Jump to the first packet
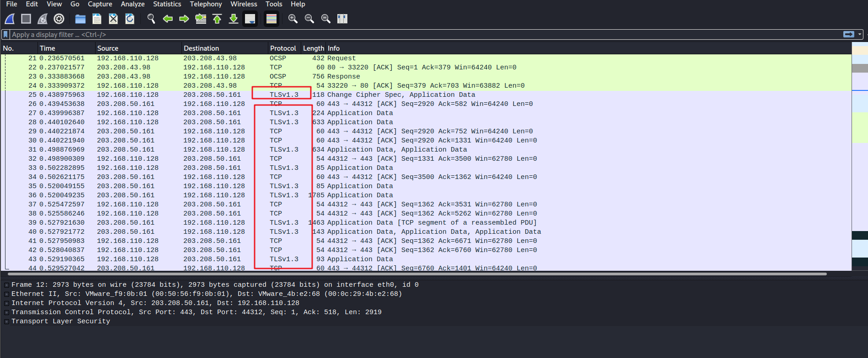This screenshot has width=868, height=358. [x=217, y=19]
